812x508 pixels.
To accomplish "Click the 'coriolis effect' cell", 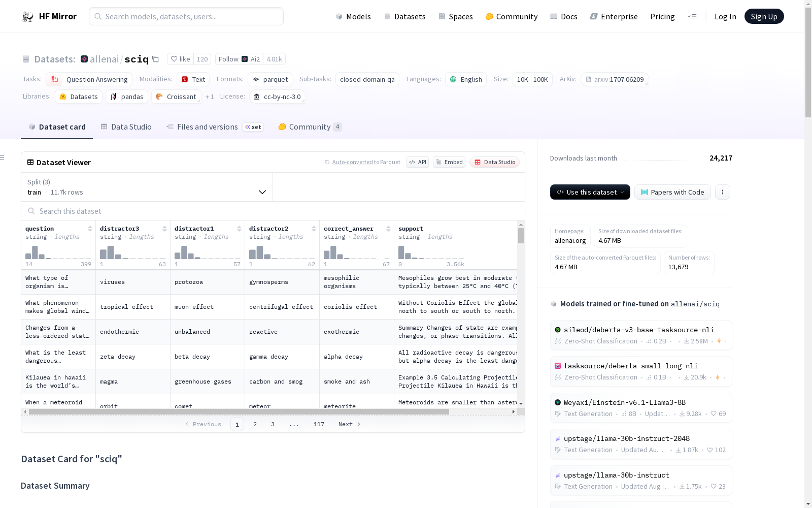I will (x=357, y=307).
